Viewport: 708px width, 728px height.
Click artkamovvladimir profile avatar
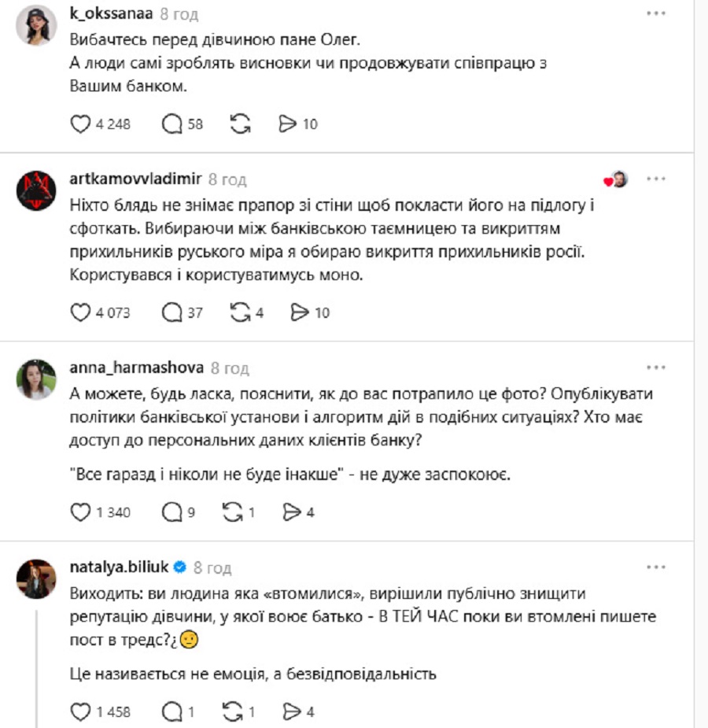pyautogui.click(x=36, y=190)
